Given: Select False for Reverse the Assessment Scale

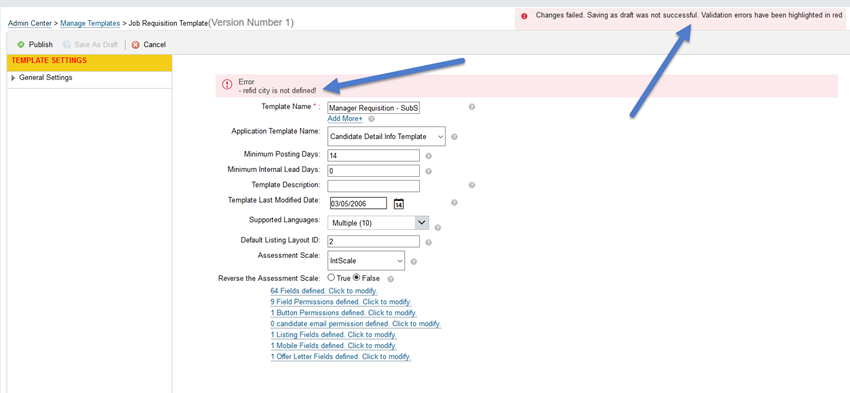Looking at the screenshot, I should (x=357, y=278).
